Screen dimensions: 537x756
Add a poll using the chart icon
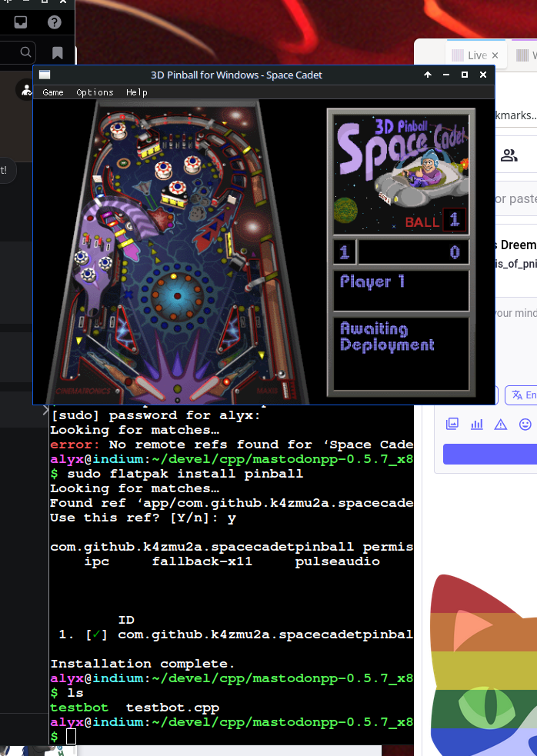click(x=477, y=424)
